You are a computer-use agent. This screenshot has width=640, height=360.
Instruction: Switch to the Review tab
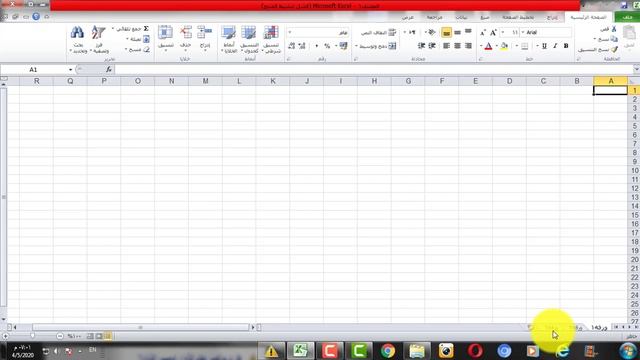click(434, 17)
